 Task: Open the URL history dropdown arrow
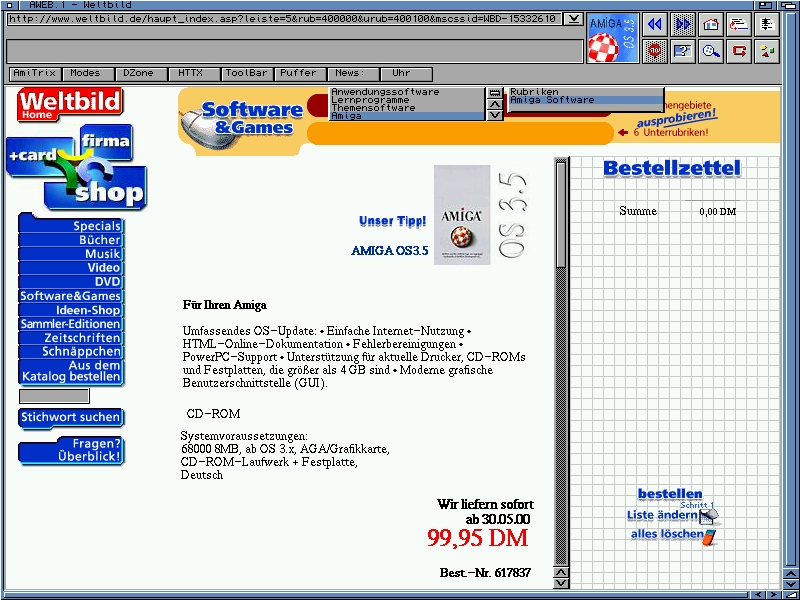click(573, 19)
